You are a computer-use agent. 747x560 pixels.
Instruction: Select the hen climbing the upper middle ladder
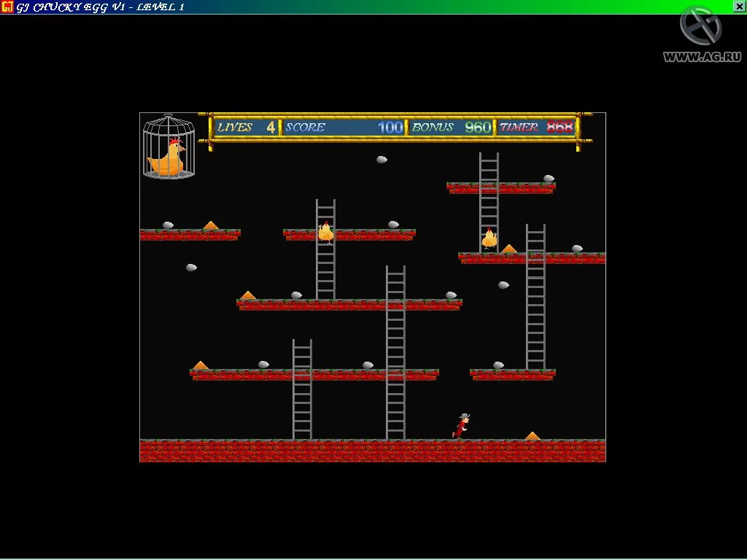point(326,232)
